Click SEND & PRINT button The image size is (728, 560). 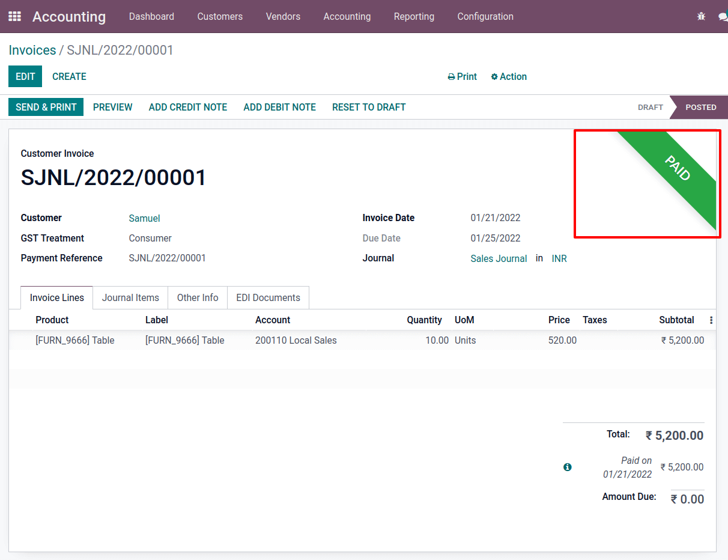[x=46, y=107]
